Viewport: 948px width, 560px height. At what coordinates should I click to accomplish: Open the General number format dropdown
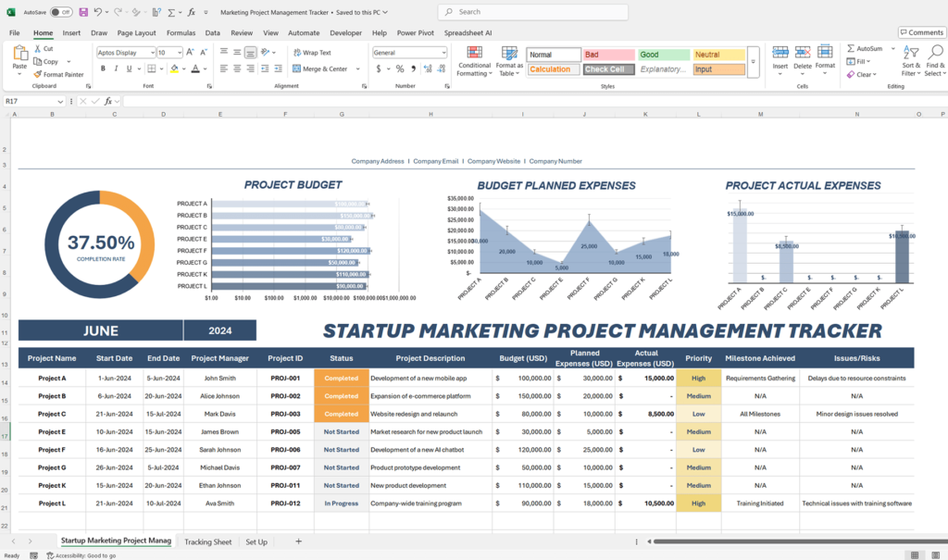pos(443,53)
